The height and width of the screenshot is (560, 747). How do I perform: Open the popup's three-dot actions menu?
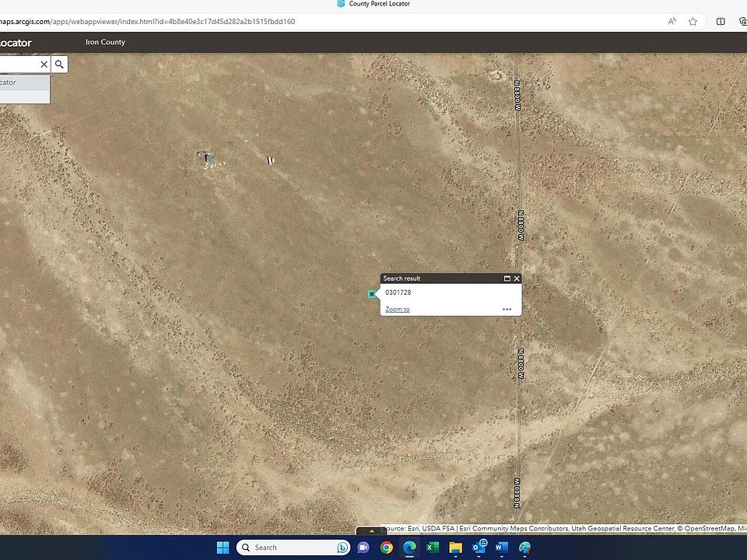pyautogui.click(x=507, y=310)
